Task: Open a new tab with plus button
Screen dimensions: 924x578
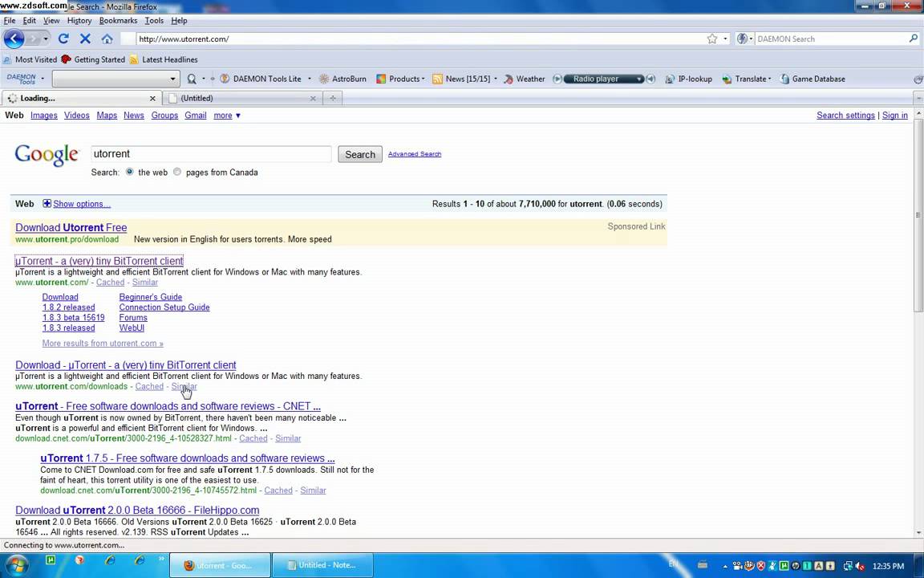Action: [x=332, y=99]
